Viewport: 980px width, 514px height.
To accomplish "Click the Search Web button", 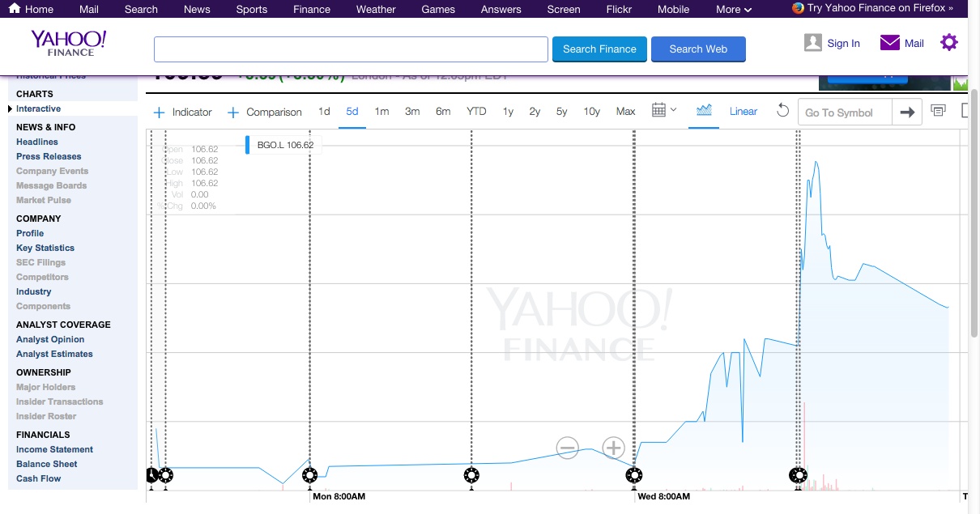I will [x=698, y=49].
